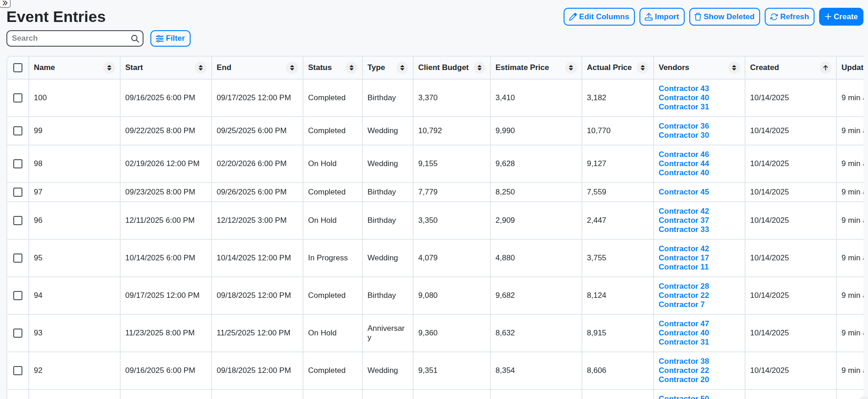Select all rows checkbox

[18, 68]
